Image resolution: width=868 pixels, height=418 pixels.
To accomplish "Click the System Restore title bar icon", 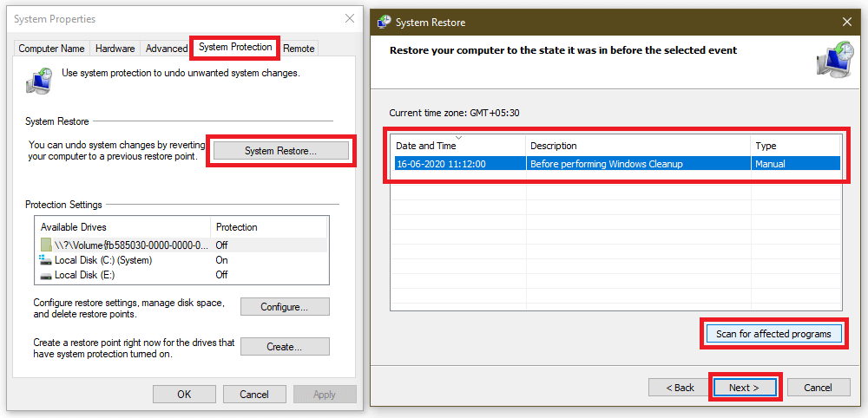I will (x=383, y=22).
